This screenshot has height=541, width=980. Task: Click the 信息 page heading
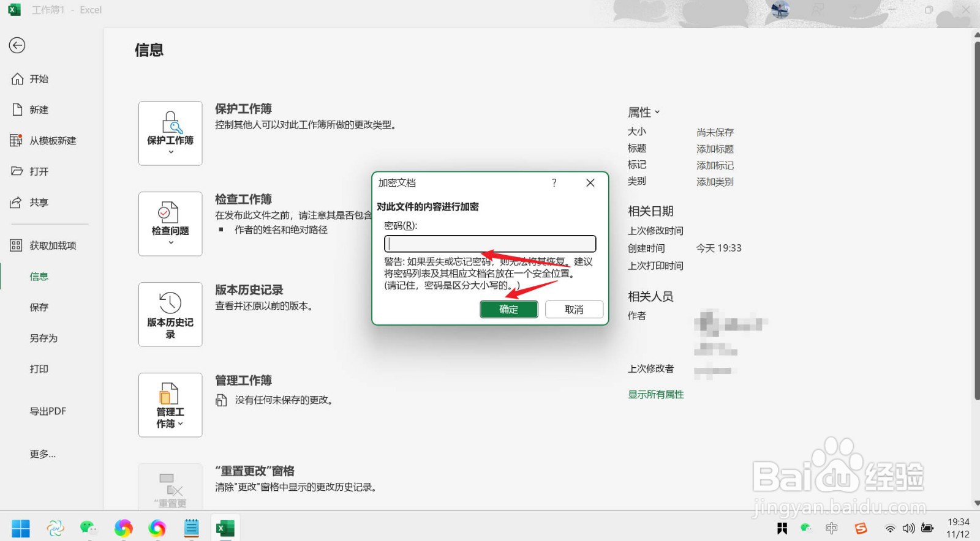pos(149,50)
